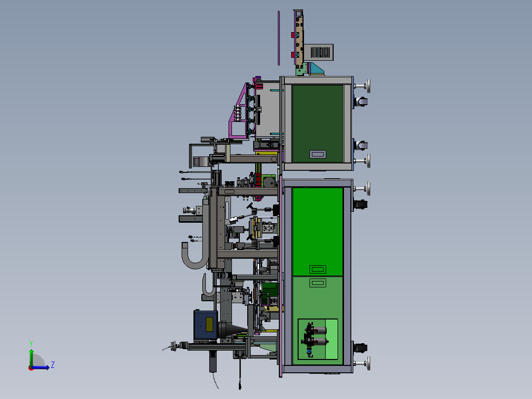The height and width of the screenshot is (399, 532).
Task: Select the pneumatic filter regulator inside lower door window
Action: pos(314,339)
